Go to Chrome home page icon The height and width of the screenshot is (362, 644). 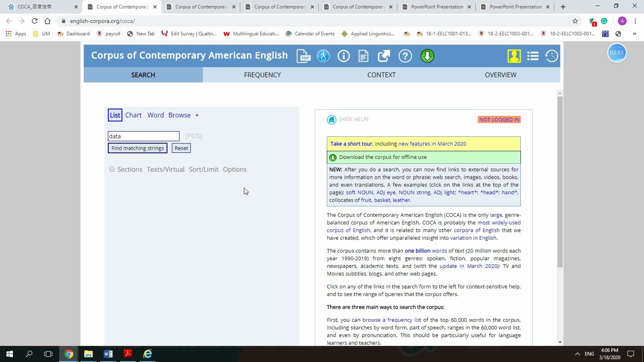point(47,21)
